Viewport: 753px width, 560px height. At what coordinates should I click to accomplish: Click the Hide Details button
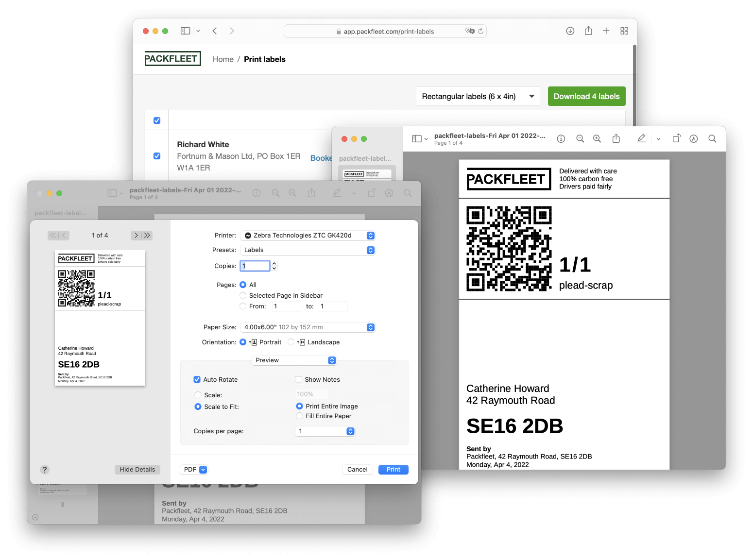click(x=137, y=470)
